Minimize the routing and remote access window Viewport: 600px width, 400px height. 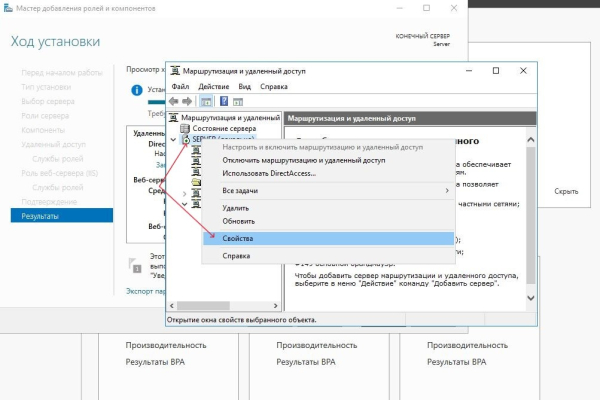(x=469, y=71)
